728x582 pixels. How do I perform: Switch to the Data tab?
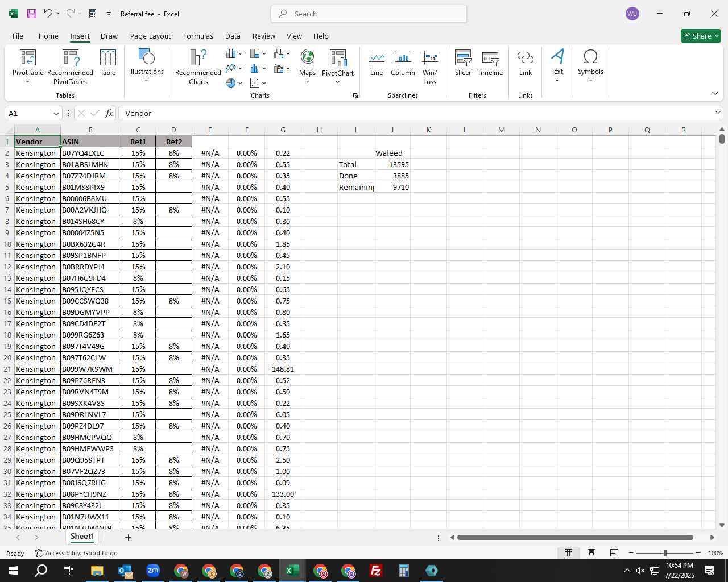tap(233, 36)
